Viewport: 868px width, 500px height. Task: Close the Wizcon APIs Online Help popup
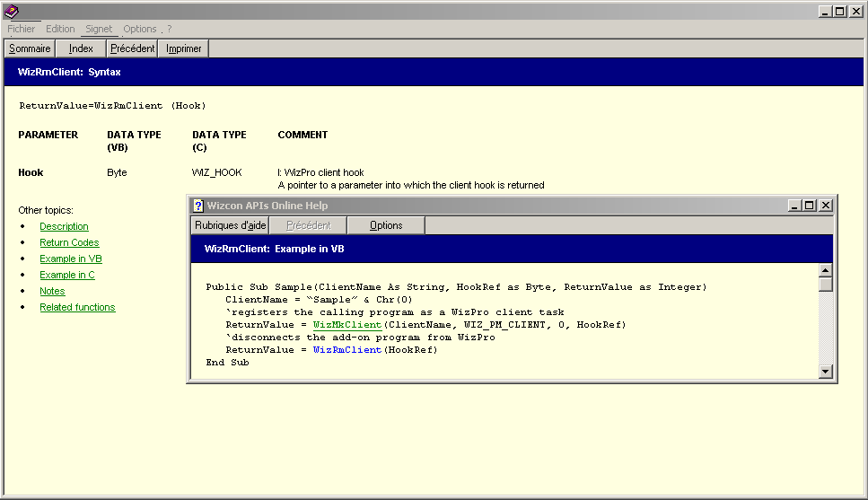click(x=826, y=206)
